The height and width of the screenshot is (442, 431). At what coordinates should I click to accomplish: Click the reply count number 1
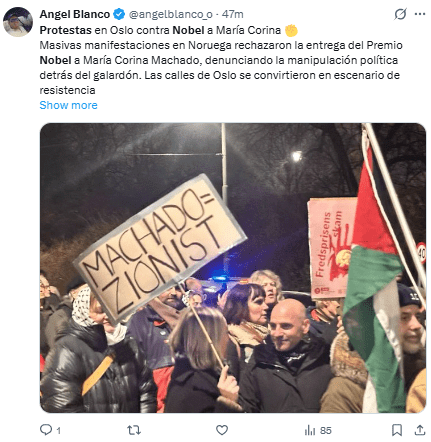point(59,431)
